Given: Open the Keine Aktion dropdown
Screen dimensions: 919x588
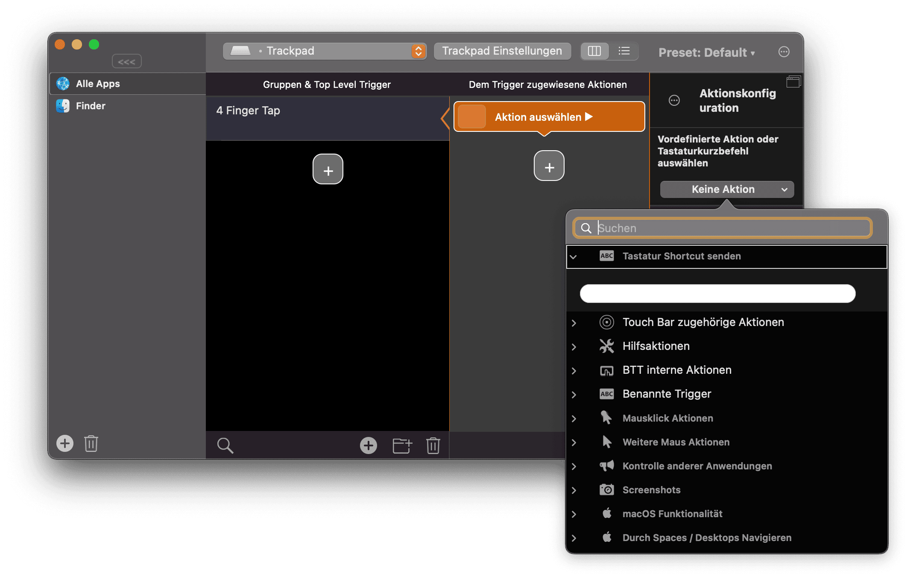Looking at the screenshot, I should (727, 189).
